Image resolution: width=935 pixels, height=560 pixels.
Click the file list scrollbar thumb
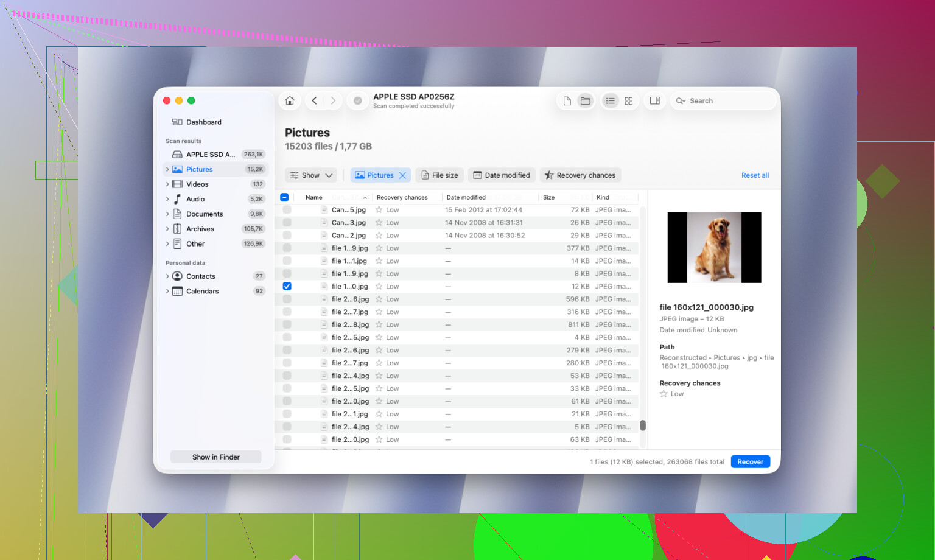(x=643, y=425)
